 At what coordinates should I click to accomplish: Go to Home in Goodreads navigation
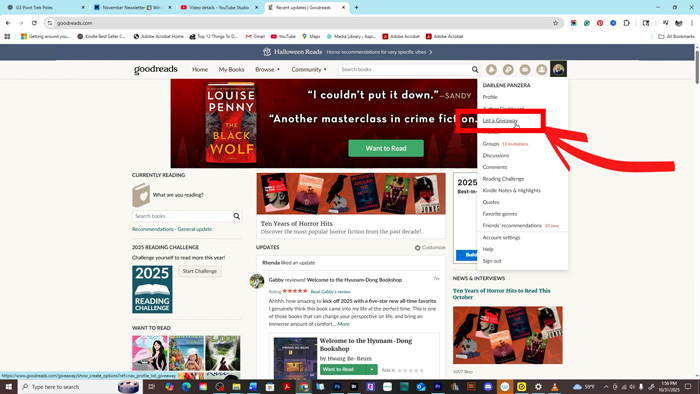tap(200, 70)
